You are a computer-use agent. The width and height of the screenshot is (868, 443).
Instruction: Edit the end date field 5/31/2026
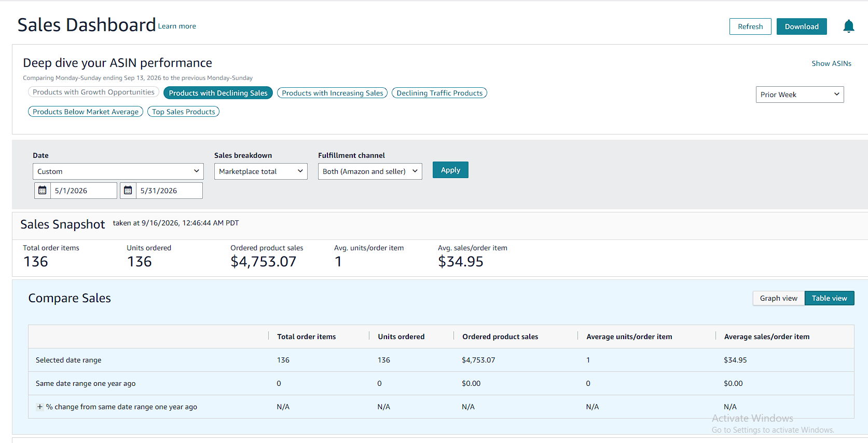coord(169,191)
